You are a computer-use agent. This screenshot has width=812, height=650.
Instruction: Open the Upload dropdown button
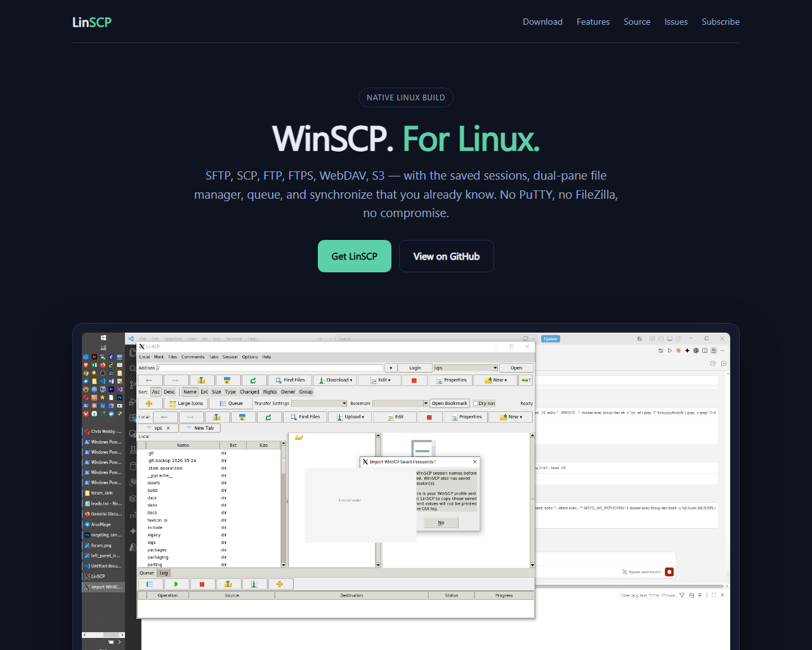pos(350,417)
